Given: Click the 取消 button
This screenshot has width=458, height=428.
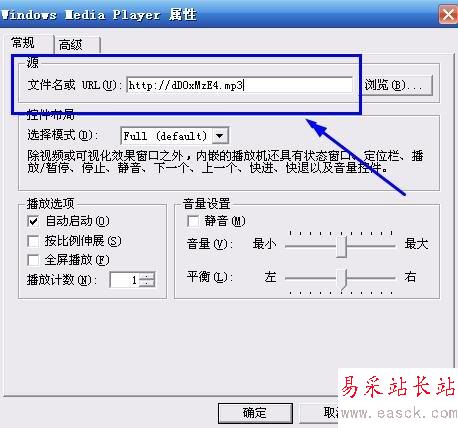Looking at the screenshot, I should pyautogui.click(x=319, y=413).
